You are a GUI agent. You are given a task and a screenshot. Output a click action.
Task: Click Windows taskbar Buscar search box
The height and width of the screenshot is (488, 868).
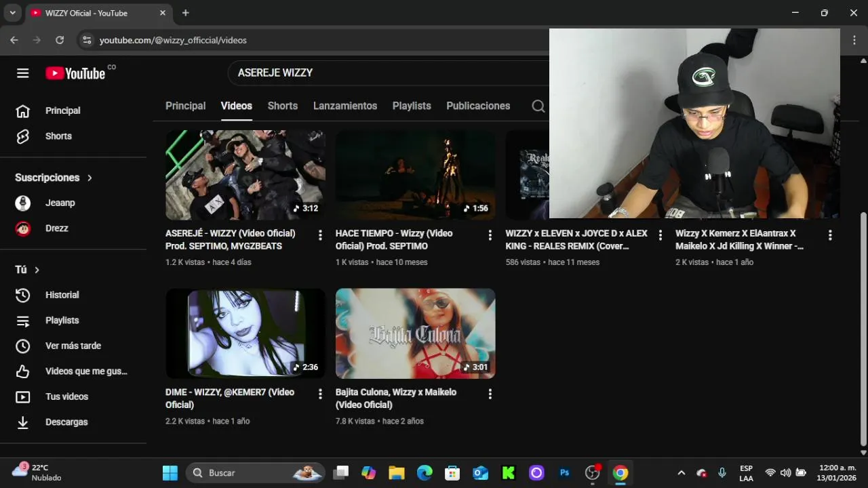pyautogui.click(x=255, y=473)
